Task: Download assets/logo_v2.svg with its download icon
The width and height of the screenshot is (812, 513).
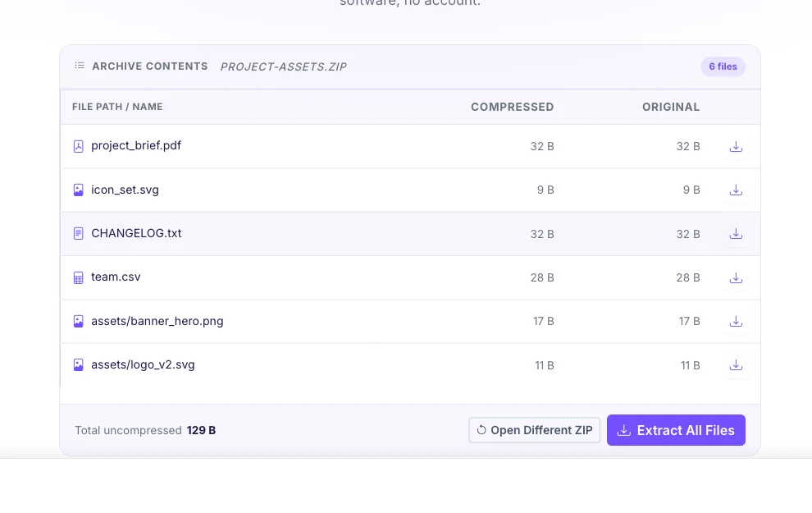Action: click(x=736, y=364)
